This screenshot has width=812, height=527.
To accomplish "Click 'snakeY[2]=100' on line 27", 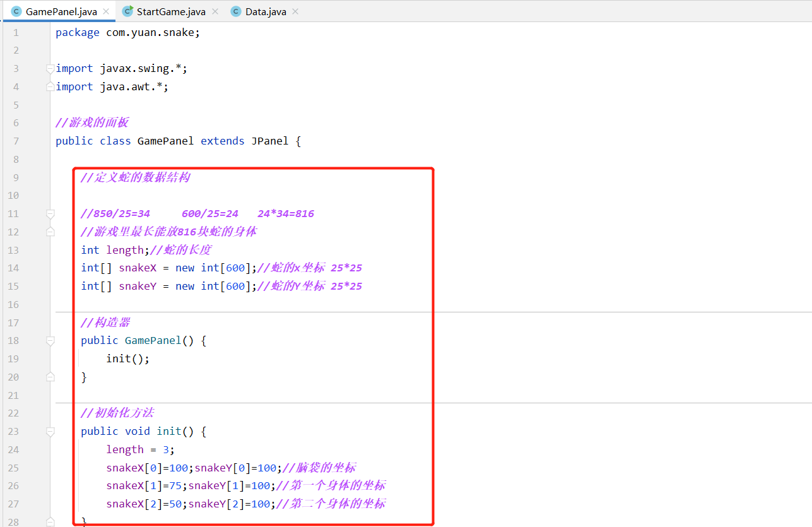I will (229, 504).
